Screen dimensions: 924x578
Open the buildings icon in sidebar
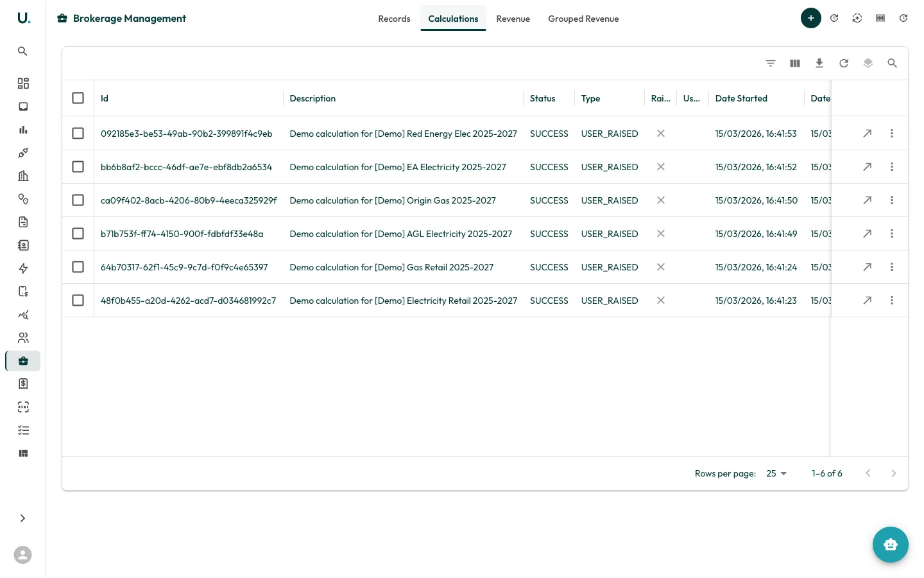pyautogui.click(x=23, y=176)
